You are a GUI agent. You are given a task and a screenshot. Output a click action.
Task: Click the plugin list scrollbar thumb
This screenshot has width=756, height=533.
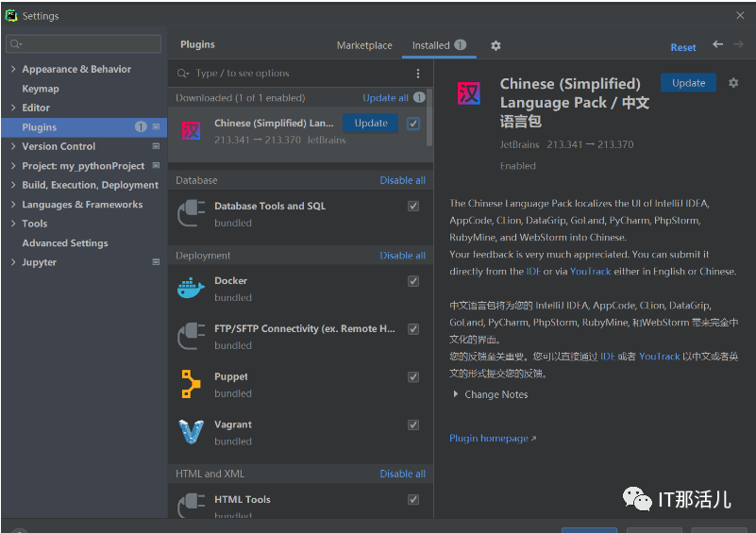(429, 117)
